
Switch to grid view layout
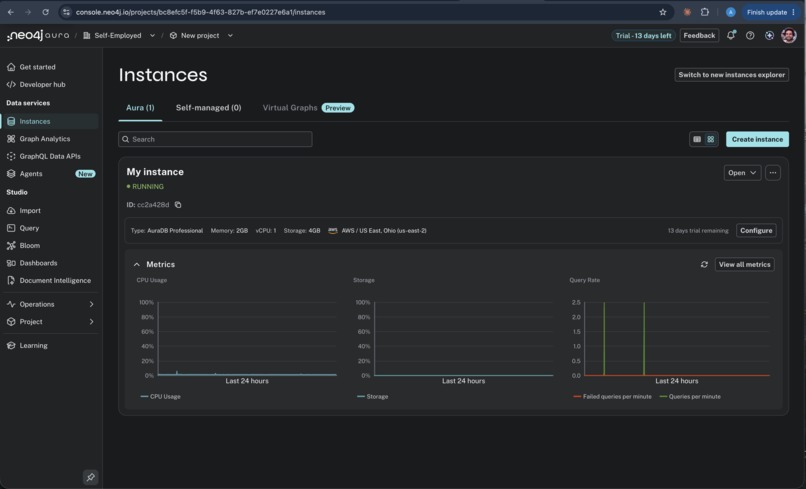(711, 139)
